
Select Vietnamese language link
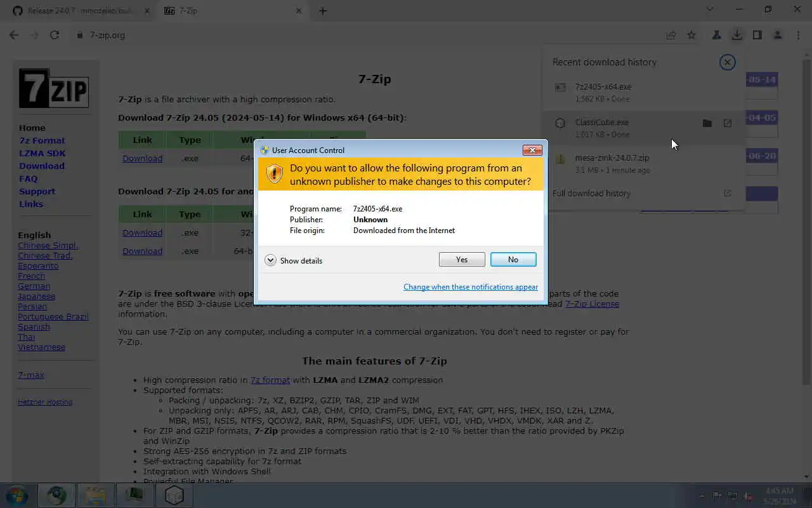[42, 347]
